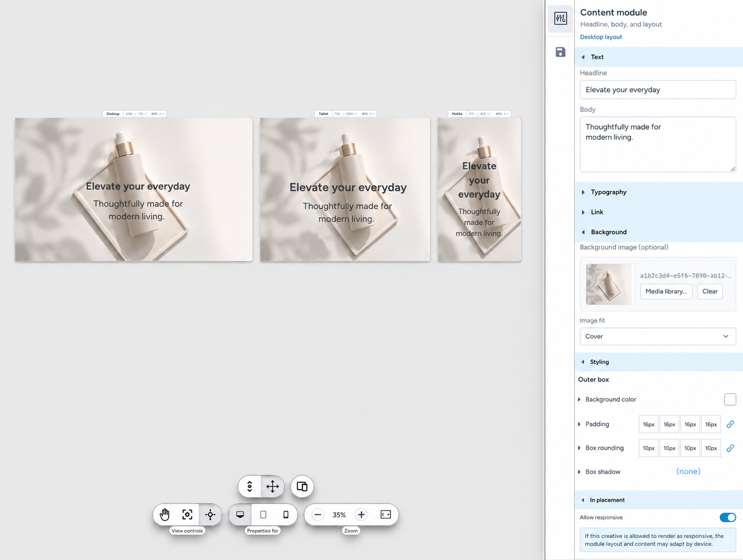743x560 pixels.
Task: Click the fit-to-width zoom icon
Action: coord(386,514)
